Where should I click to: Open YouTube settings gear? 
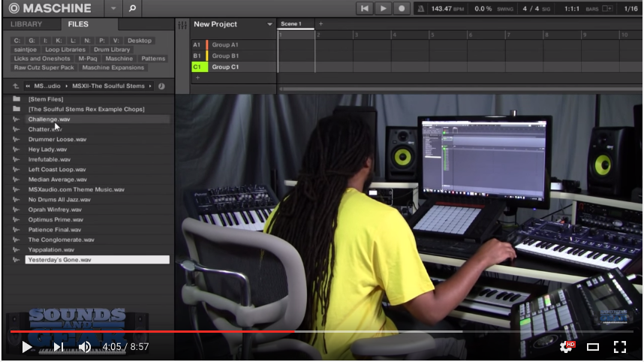click(x=567, y=347)
